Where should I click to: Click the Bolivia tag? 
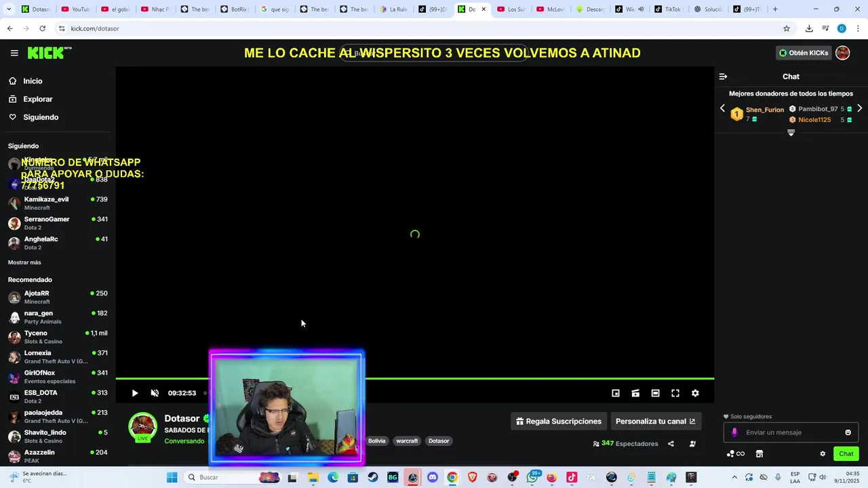click(376, 441)
